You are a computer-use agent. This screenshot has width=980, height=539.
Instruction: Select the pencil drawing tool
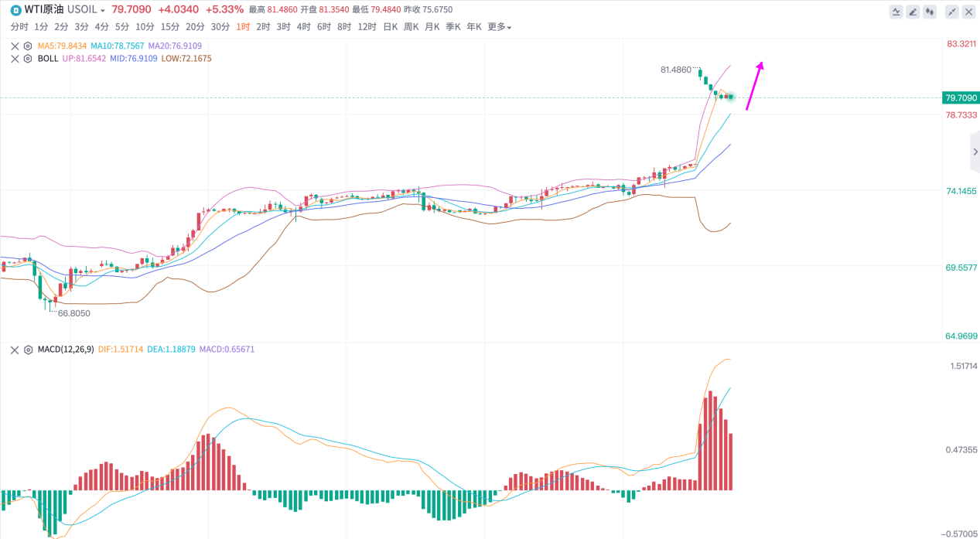pos(913,12)
